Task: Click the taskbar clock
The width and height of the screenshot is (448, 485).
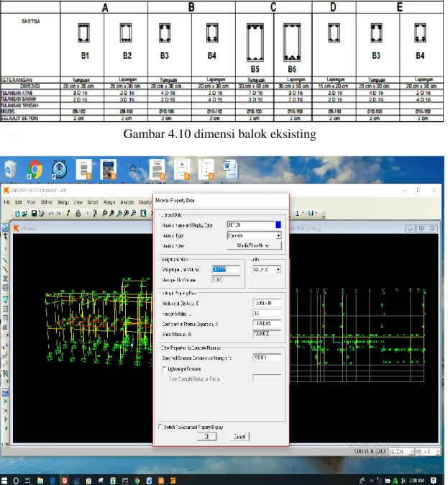Action: pos(416,481)
